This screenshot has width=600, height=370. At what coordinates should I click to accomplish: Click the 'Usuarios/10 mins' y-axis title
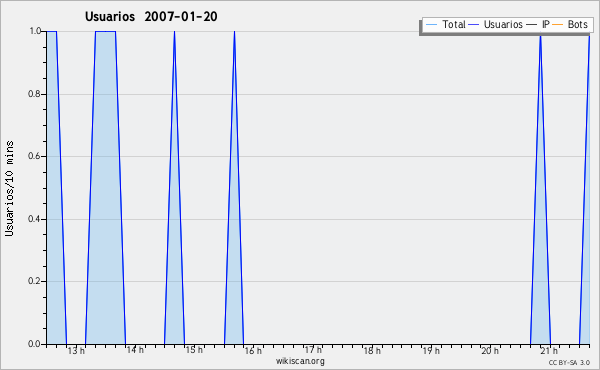coord(9,188)
